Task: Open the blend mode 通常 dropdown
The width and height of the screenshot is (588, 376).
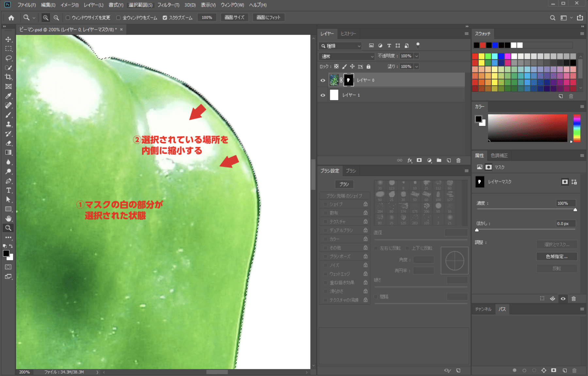Action: 346,56
